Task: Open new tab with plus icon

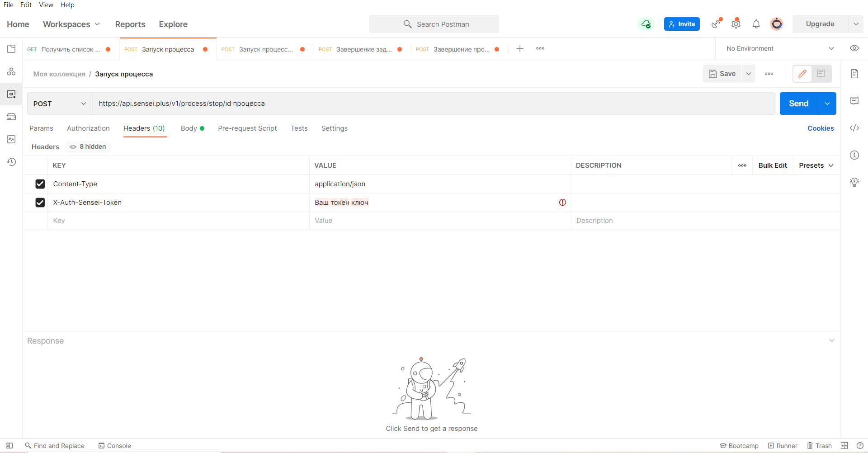Action: [520, 48]
